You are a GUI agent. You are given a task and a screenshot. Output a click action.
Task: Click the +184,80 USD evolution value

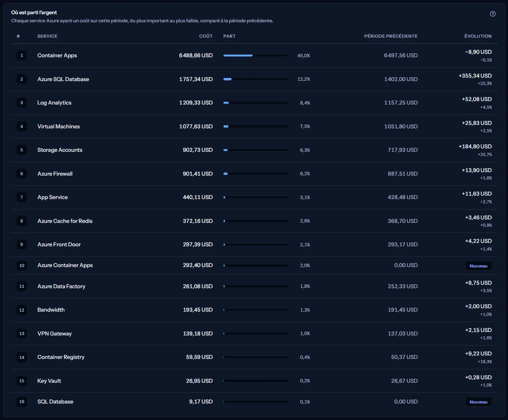[x=475, y=146]
